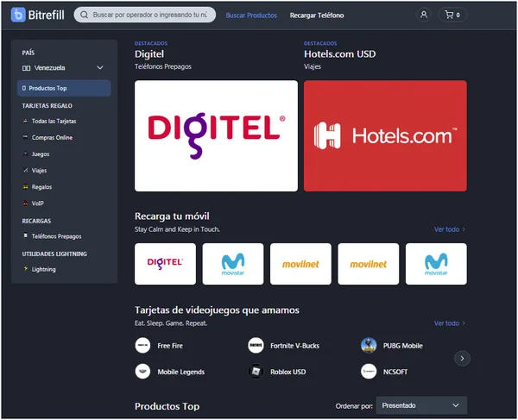Select Juegos in the sidebar
The height and width of the screenshot is (420, 518).
pyautogui.click(x=41, y=154)
